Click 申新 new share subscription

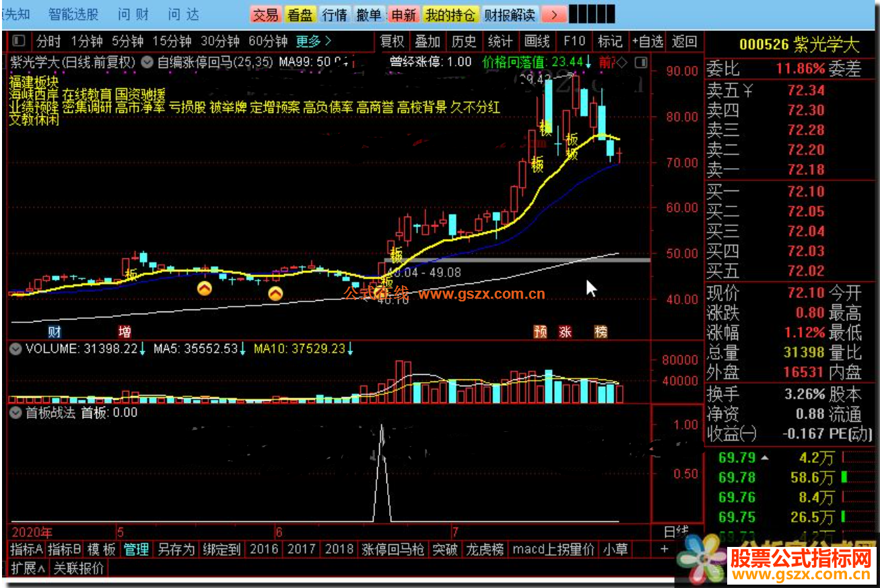(x=404, y=14)
